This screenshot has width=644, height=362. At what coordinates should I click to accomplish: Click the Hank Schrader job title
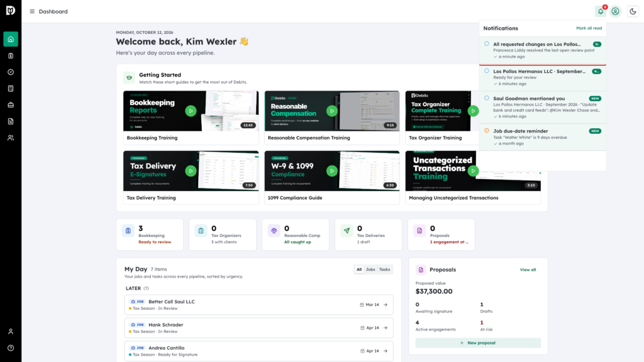coord(166,325)
